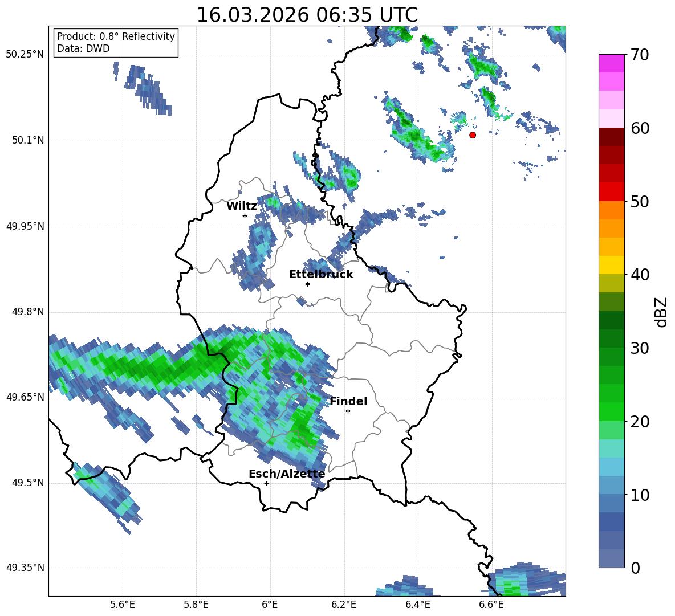Click the 6.2°E longitude label

coord(344,605)
